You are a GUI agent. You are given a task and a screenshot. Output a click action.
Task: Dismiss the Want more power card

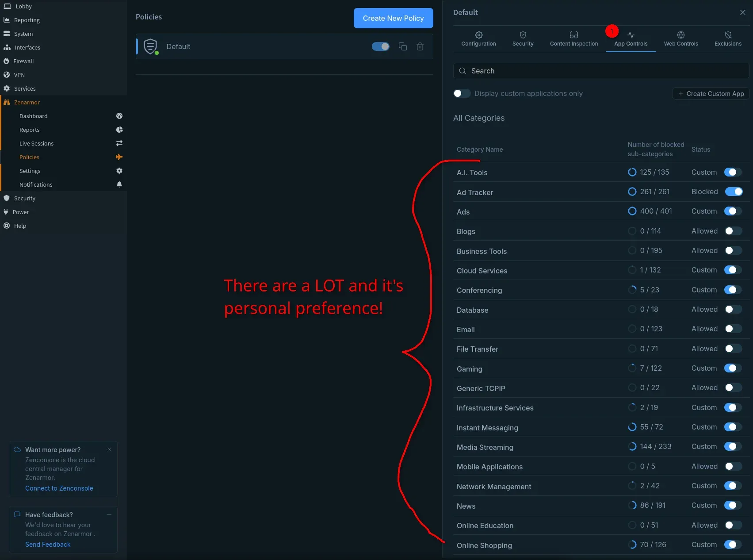tap(109, 449)
